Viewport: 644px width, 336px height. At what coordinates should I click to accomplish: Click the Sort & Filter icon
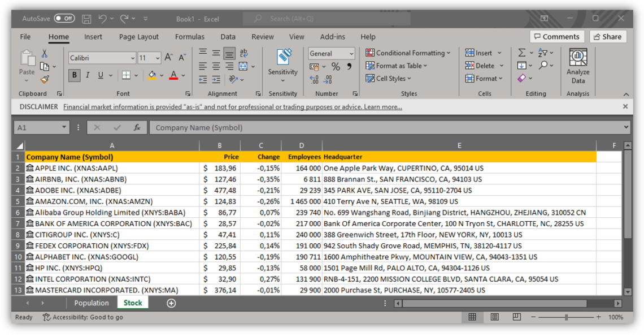click(543, 53)
